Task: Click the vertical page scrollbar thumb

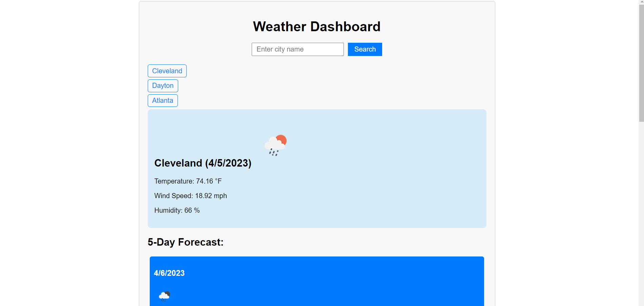Action: 641,63
